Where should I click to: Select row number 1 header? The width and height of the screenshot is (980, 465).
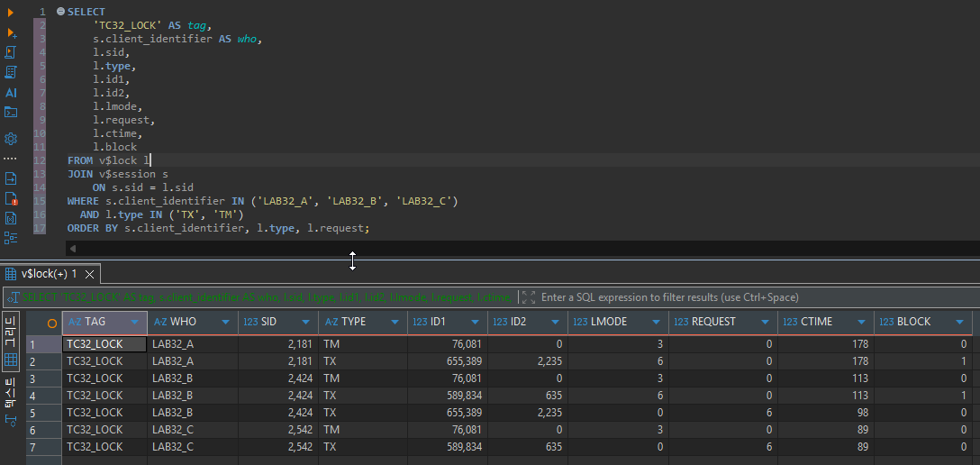pos(44,344)
